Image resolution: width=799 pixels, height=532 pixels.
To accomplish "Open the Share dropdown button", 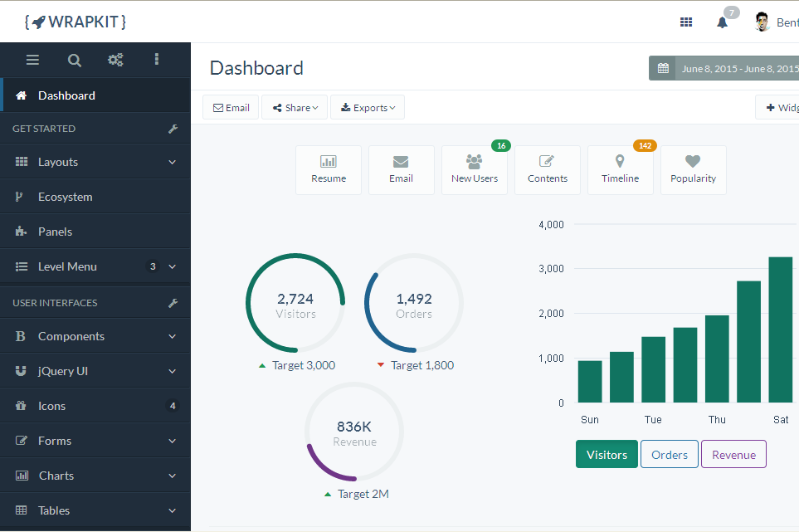I will (x=295, y=108).
